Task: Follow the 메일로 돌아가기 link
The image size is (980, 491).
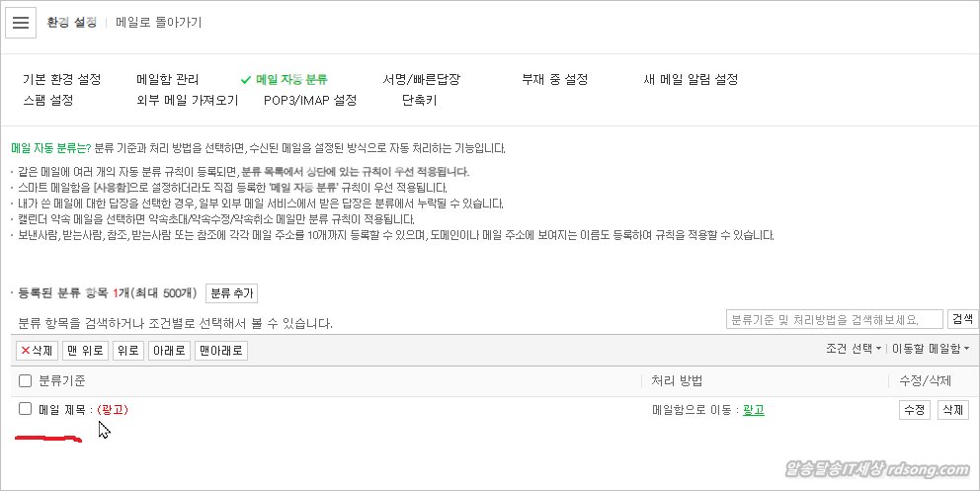Action: pos(159,23)
